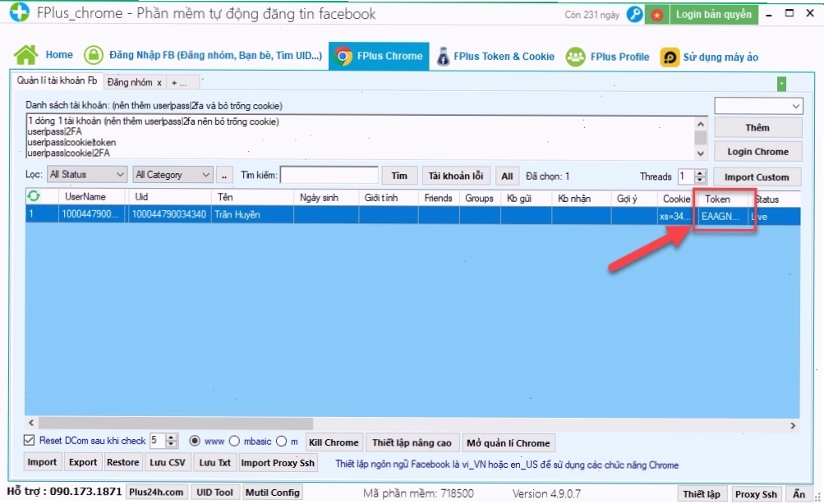Click the blue key license icon
Viewport: 824px width, 504px height.
click(635, 14)
